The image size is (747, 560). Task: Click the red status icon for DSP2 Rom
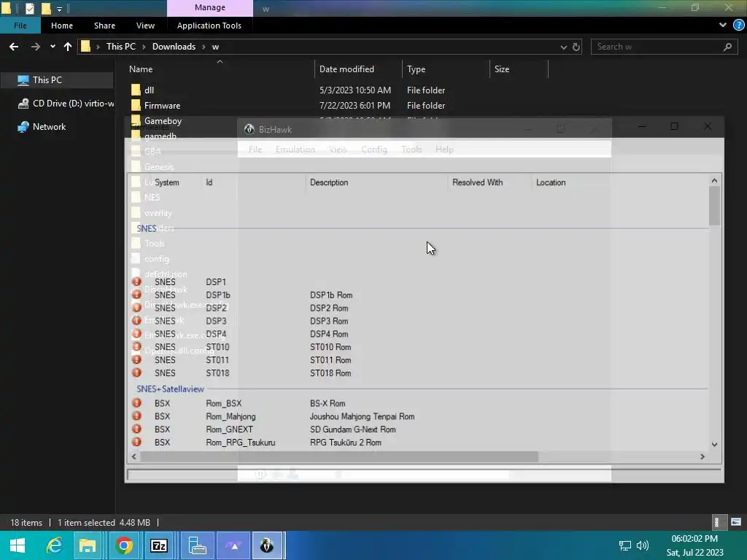coord(136,308)
